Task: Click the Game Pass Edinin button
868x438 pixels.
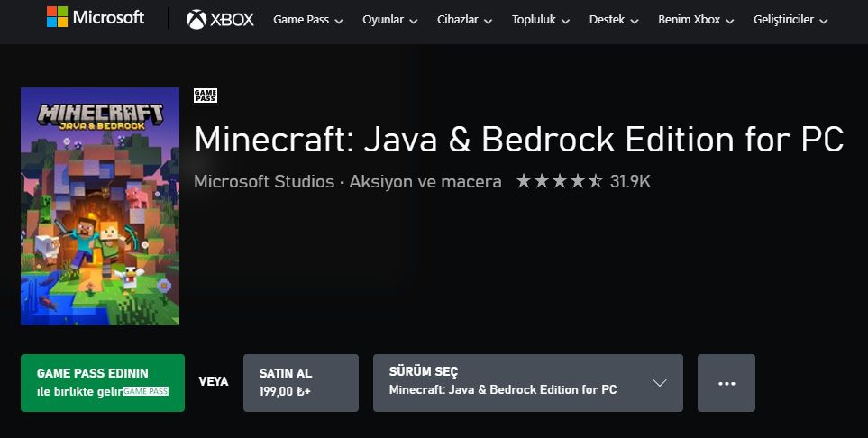Action: 103,383
